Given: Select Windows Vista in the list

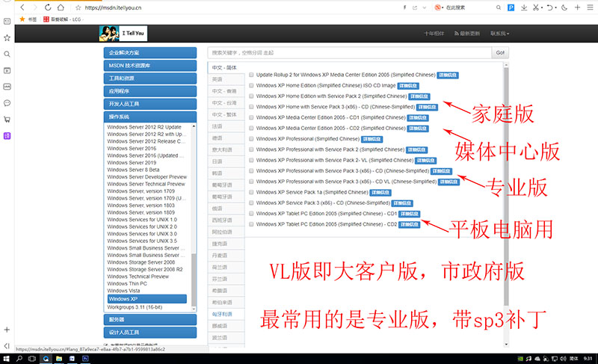Looking at the screenshot, I should coord(123,291).
